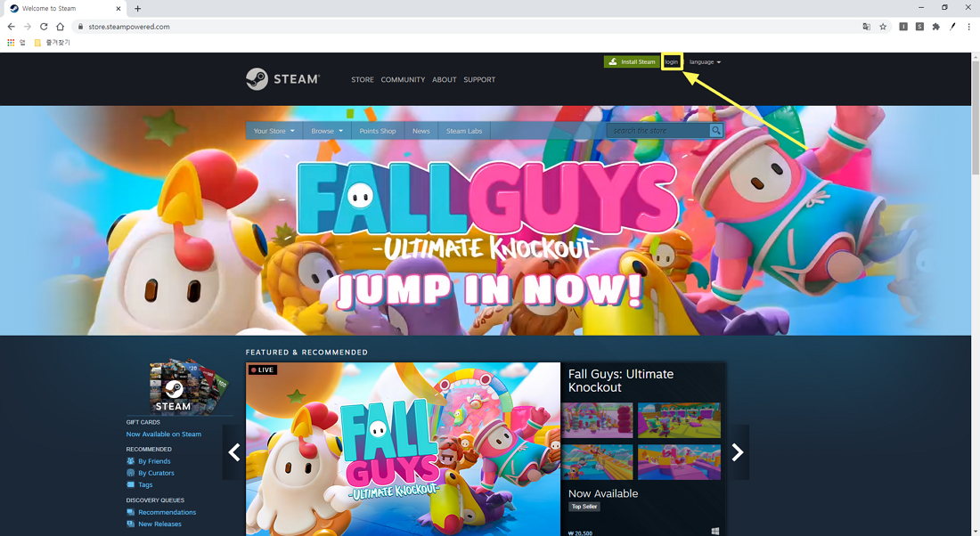Click the store search magnifier icon

pos(715,131)
